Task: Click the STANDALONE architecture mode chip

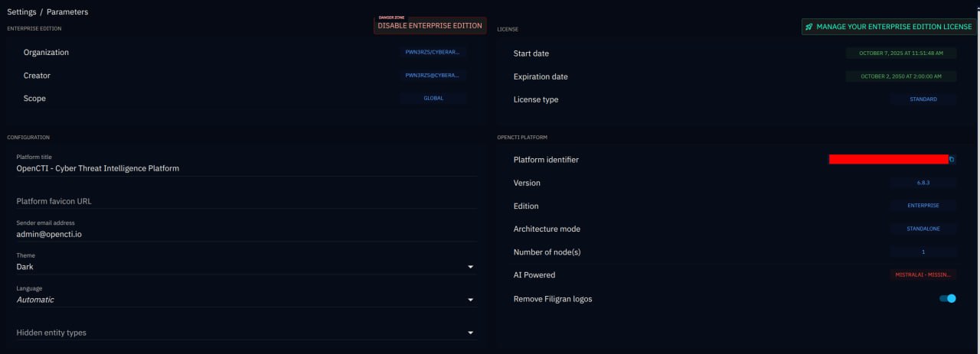Action: point(923,229)
